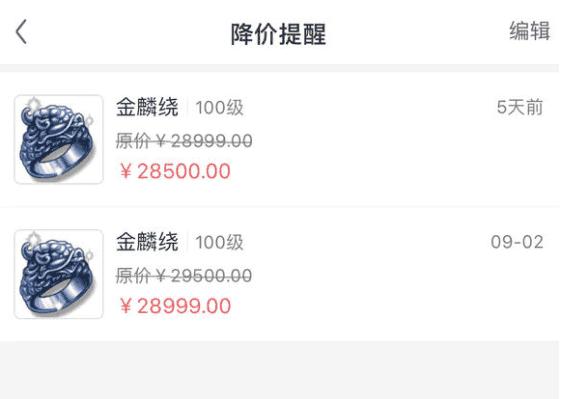Click the sparkle on the first ring icon
The image size is (569, 399).
coord(33,104)
